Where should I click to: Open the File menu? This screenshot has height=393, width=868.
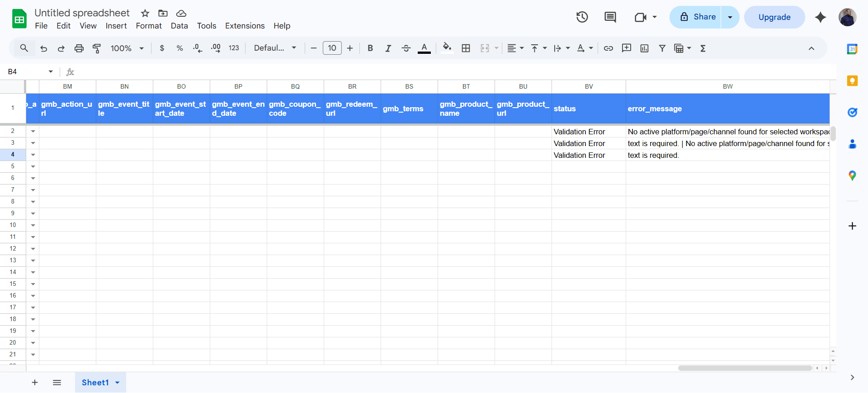pyautogui.click(x=41, y=26)
